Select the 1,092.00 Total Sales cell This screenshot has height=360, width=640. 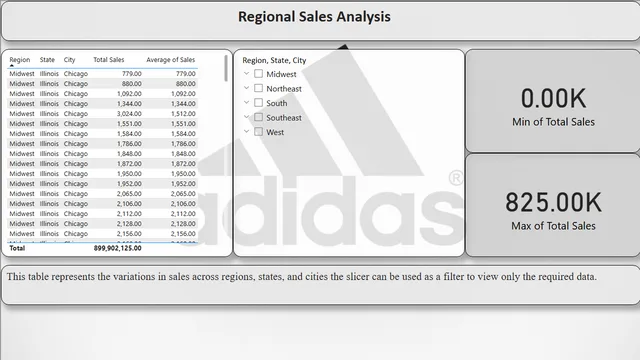pyautogui.click(x=129, y=94)
